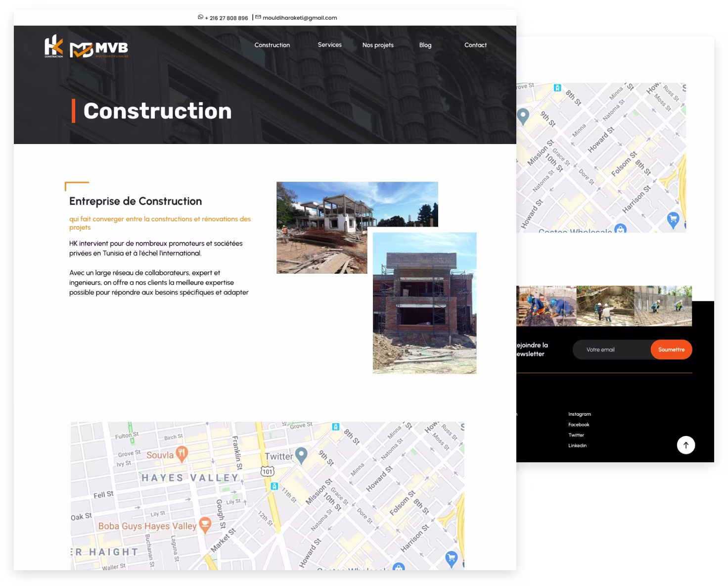The image size is (728, 588).
Task: Click the Souvla restaurant pin on map
Action: click(x=182, y=454)
